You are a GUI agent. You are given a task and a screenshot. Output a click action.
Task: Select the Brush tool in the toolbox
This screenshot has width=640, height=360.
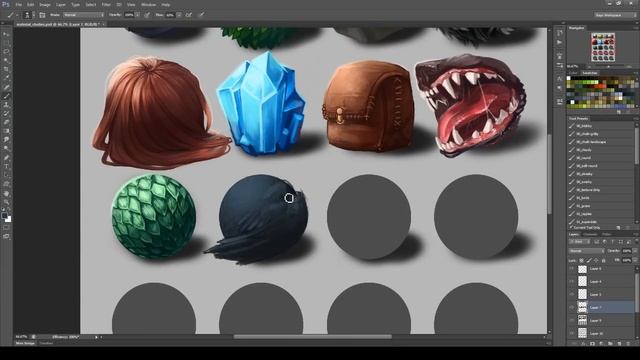[6, 96]
